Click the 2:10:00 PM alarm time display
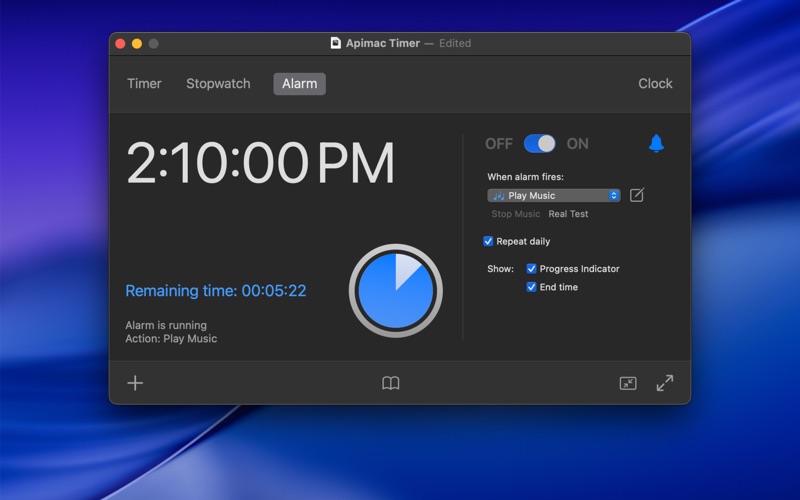Viewport: 800px width, 500px height. (260, 163)
